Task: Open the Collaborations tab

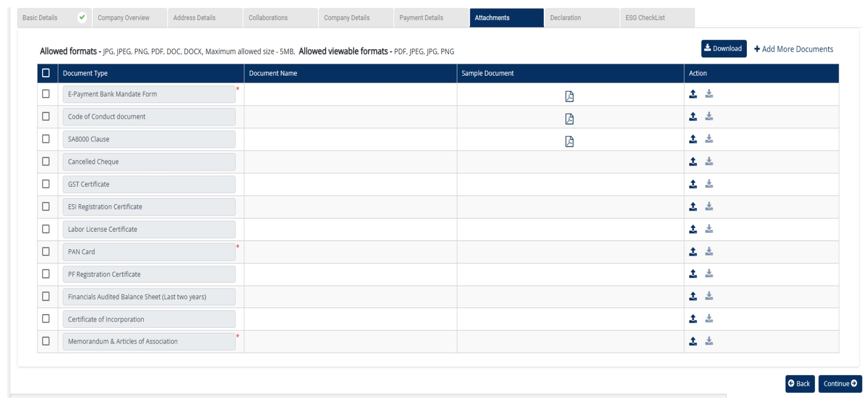Action: [281, 18]
